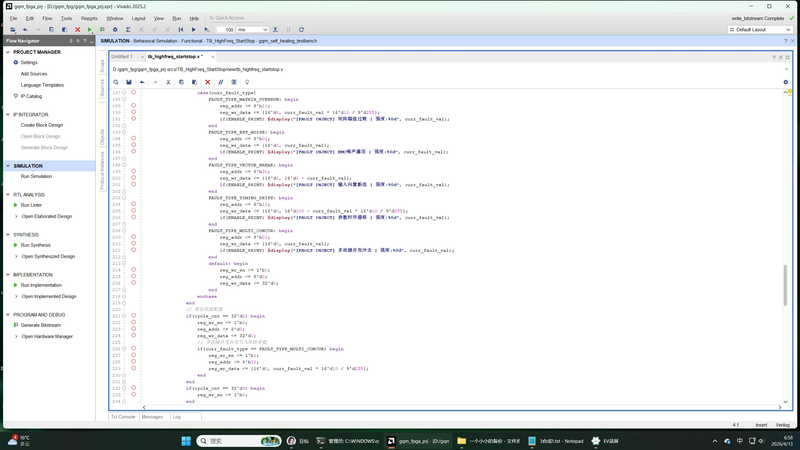Click the Sigma report icon in main toolbar
Viewport: 800px width, 450px height.
point(128,30)
